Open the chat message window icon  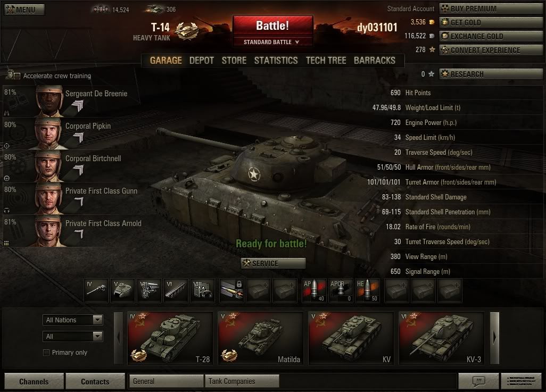[478, 381]
